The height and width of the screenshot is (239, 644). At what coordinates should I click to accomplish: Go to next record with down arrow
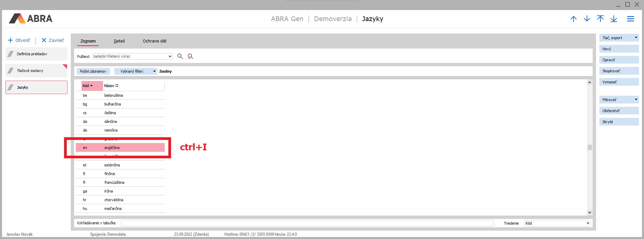(x=587, y=19)
